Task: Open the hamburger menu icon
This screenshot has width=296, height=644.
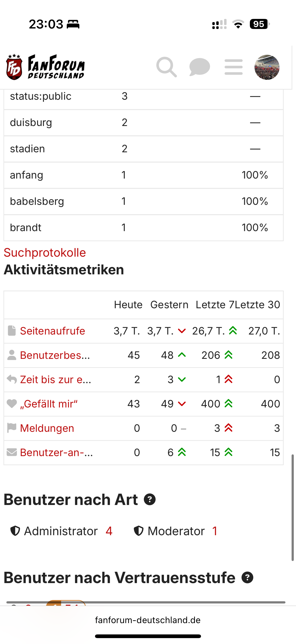Action: 234,67
